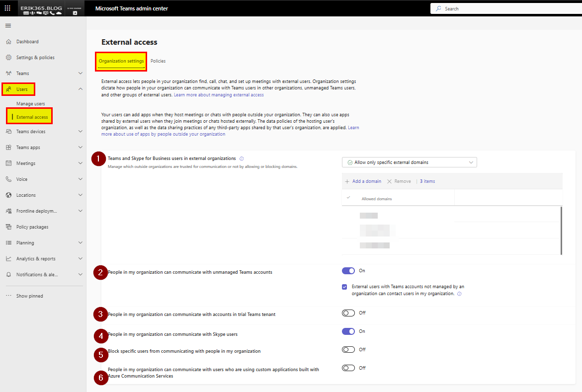Uncheck external users can contact checkbox
582x392 pixels.
344,287
